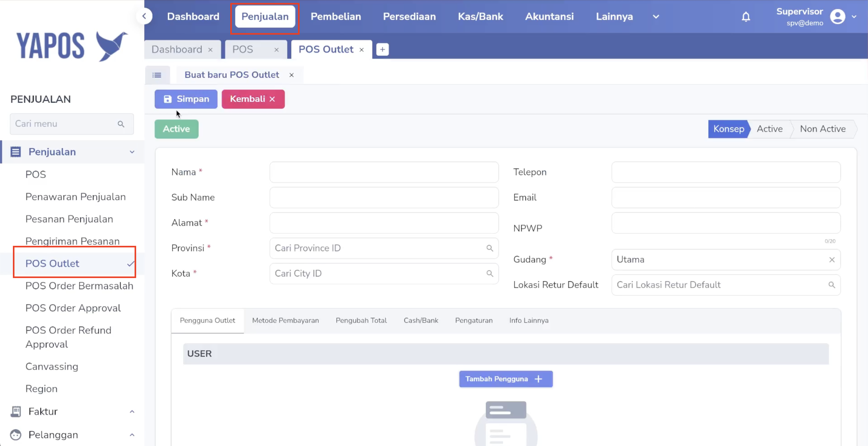Screen dimensions: 868x446
Task: Set status stage to Active
Action: tap(770, 129)
